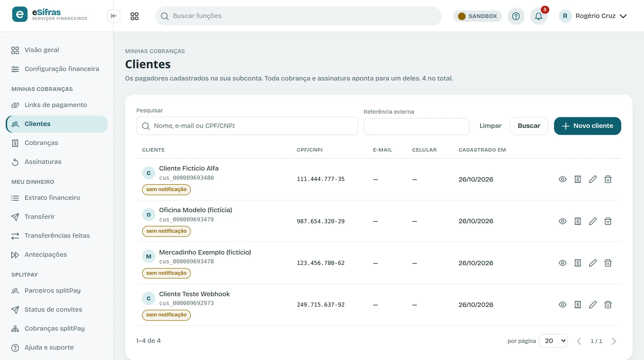Edit Cliente Teste Webhook with pencil
The height and width of the screenshot is (360, 644).
(593, 305)
